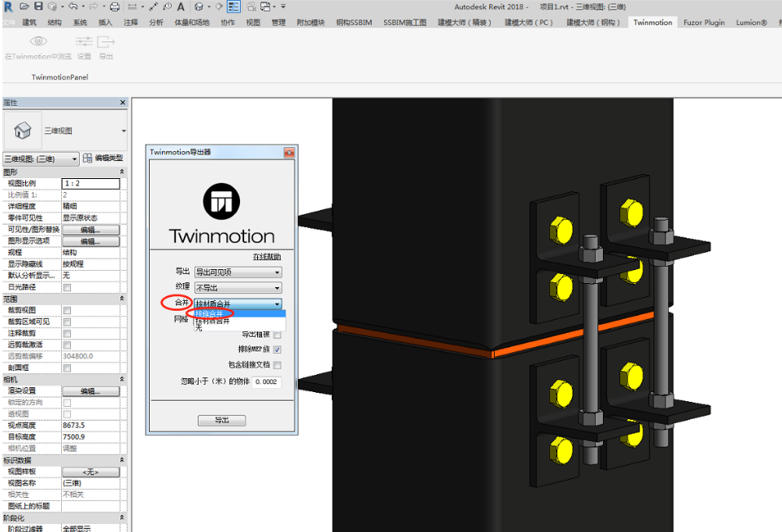Click 编辑 button for graphic display options
782x532 pixels.
tap(90, 242)
